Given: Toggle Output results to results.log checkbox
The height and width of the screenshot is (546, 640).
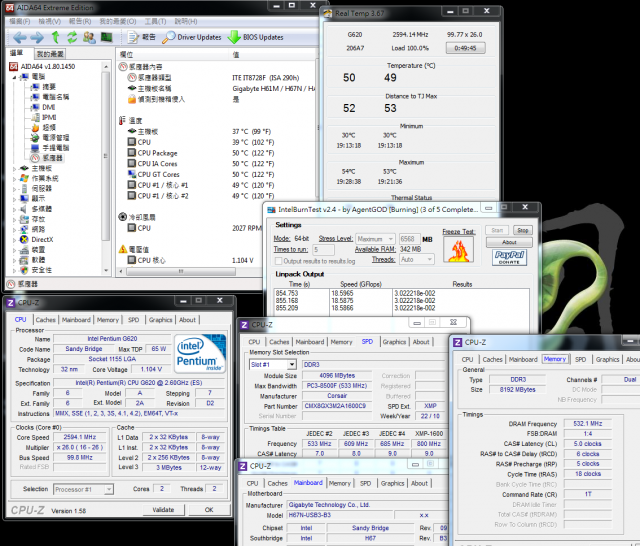Looking at the screenshot, I should [278, 261].
